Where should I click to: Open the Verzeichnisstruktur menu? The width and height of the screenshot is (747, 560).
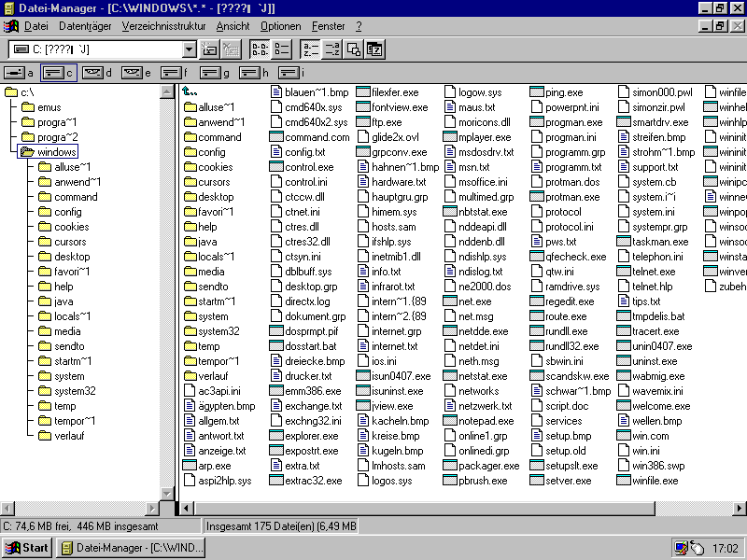click(x=164, y=26)
